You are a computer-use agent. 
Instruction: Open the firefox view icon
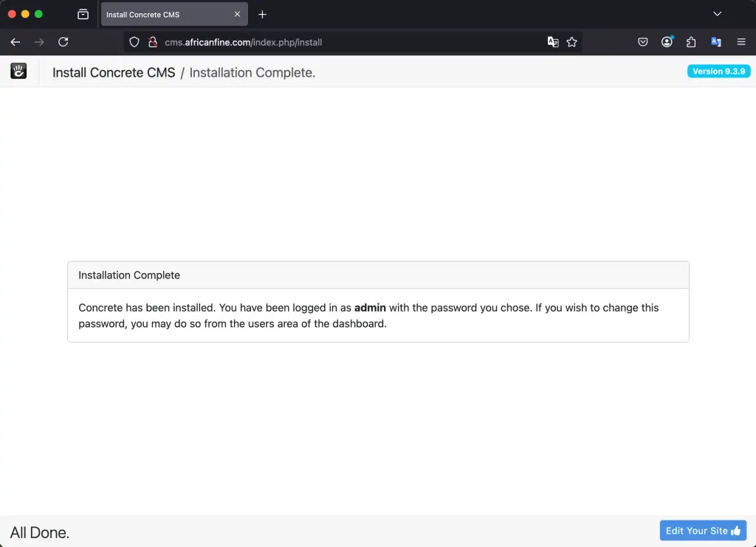pos(83,13)
